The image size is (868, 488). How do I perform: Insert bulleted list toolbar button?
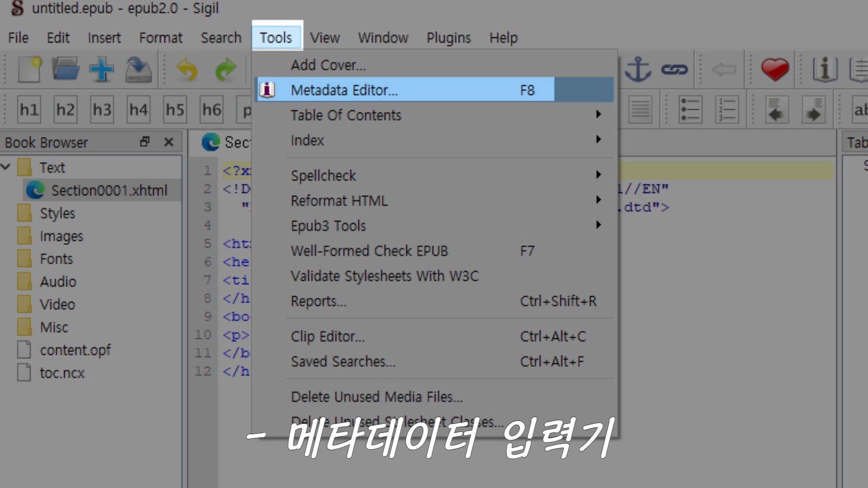pos(690,109)
